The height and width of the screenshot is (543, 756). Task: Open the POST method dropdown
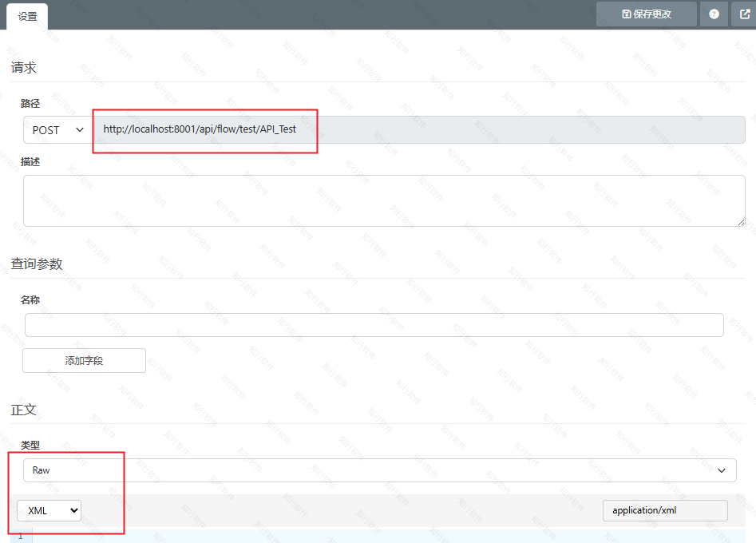57,130
